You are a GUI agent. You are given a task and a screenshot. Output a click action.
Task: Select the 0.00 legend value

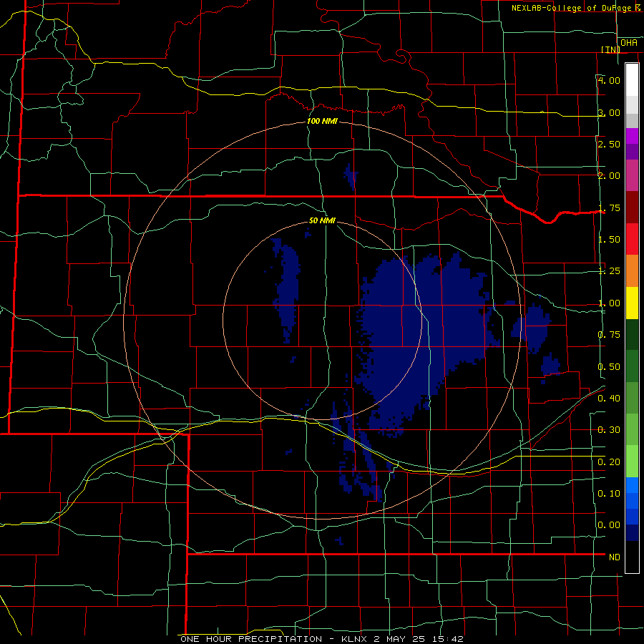point(609,525)
